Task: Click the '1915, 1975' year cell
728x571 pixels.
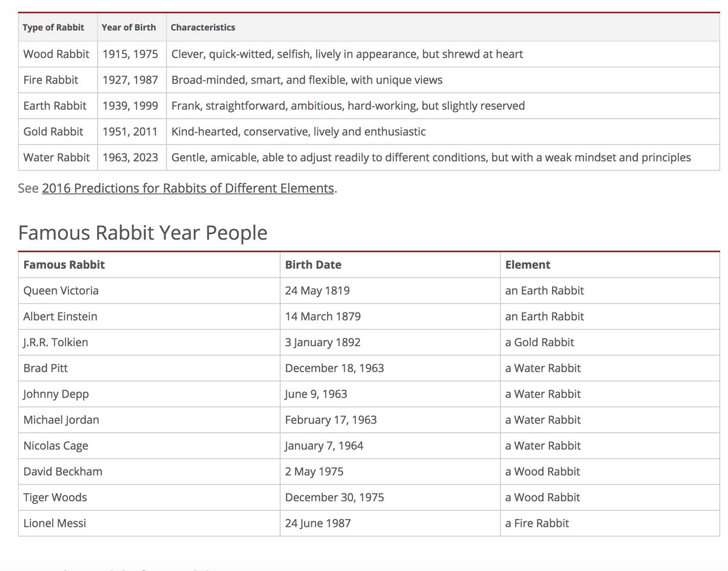Action: coord(132,54)
